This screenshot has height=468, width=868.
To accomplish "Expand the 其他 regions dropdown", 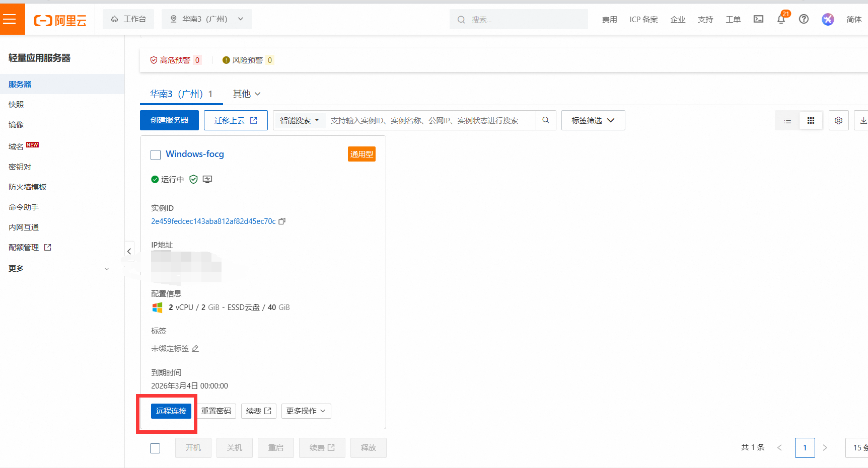I will pyautogui.click(x=247, y=94).
